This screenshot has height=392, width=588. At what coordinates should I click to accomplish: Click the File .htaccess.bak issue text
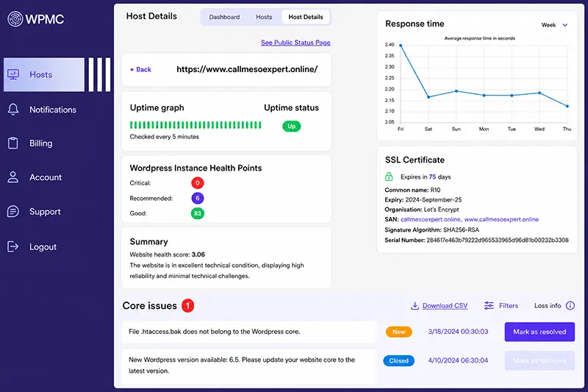(214, 332)
